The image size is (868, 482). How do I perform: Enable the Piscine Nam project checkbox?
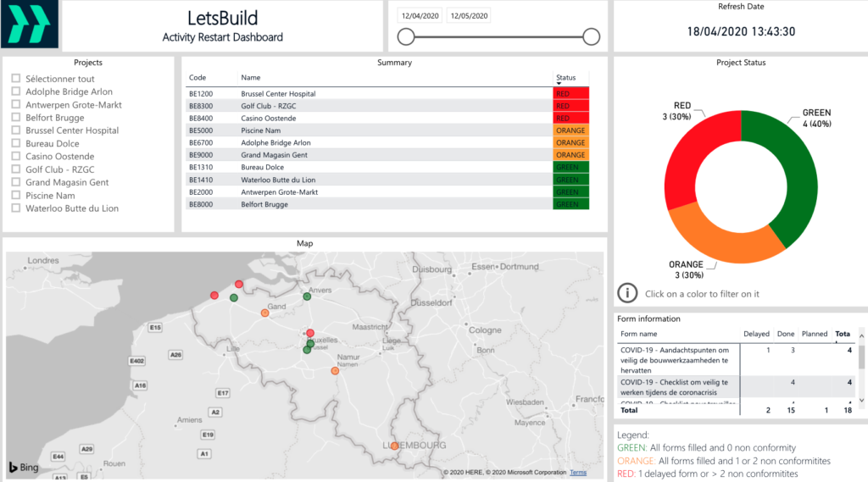click(x=16, y=195)
